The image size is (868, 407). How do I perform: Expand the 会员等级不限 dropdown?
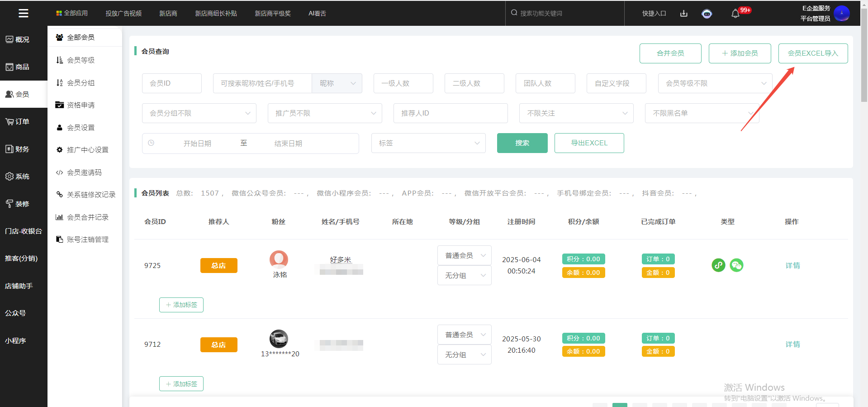(715, 83)
